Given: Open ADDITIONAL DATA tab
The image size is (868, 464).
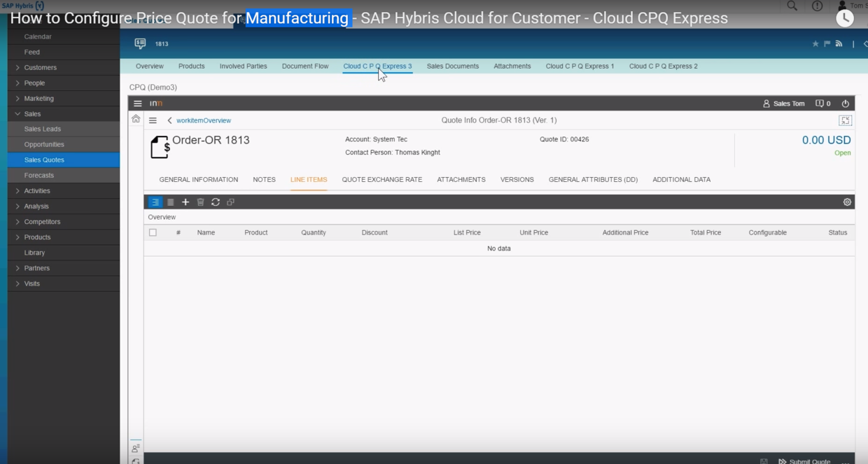Looking at the screenshot, I should pyautogui.click(x=682, y=180).
